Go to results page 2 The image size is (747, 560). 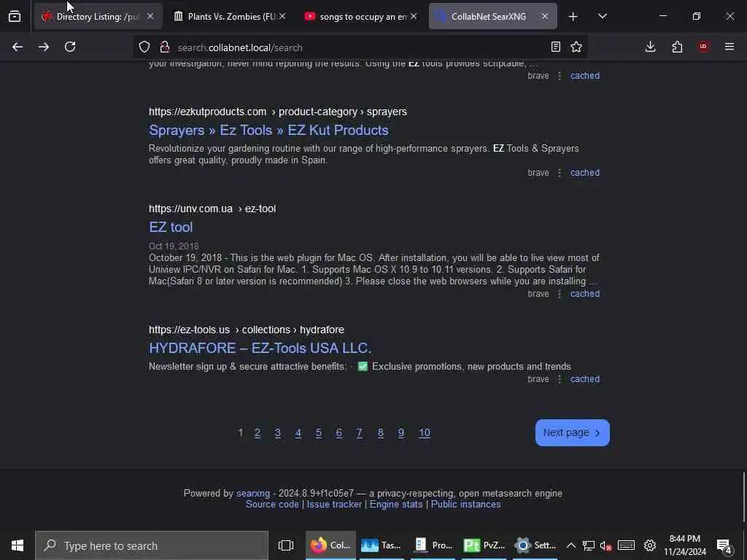click(258, 432)
